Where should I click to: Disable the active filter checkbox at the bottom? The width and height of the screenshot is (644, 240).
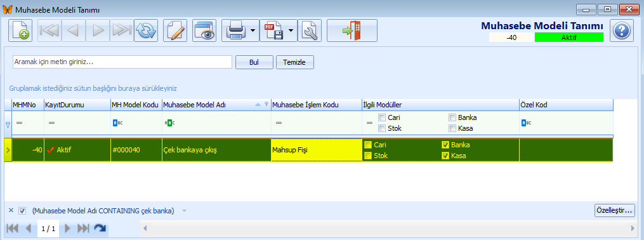pyautogui.click(x=23, y=211)
